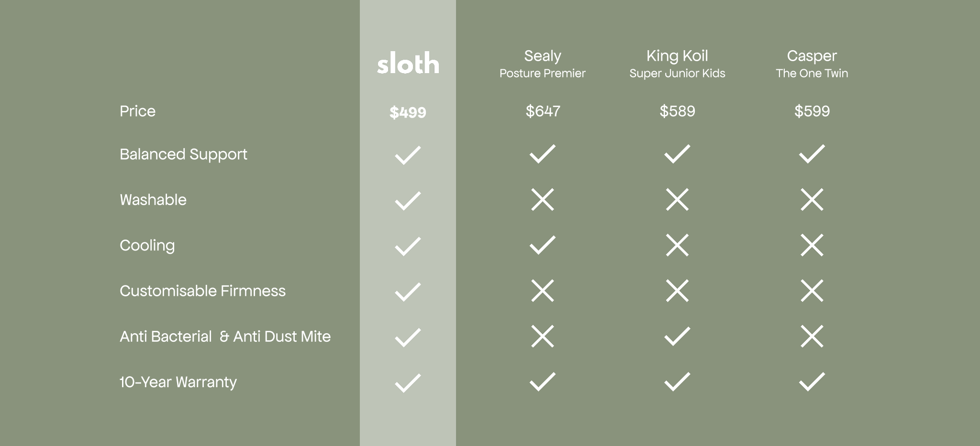
Task: Select the Sealy Posture Premier heading
Action: click(x=542, y=64)
